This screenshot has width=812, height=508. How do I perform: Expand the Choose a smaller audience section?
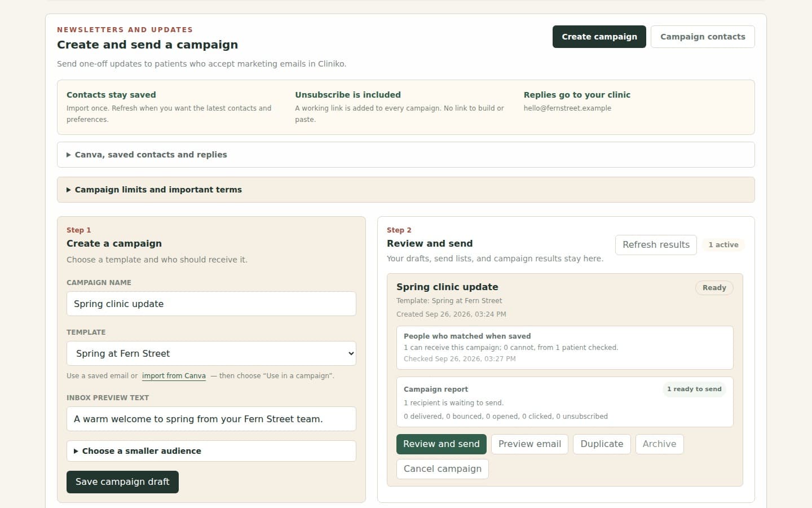point(211,451)
